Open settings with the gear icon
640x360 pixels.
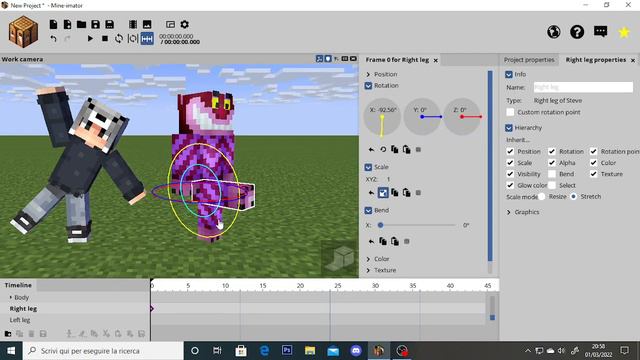pos(184,24)
